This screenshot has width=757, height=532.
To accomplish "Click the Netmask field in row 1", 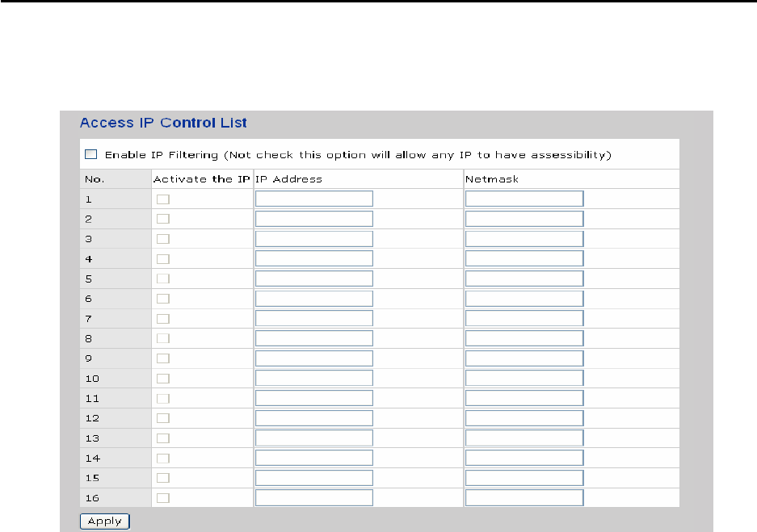I will pos(524,199).
